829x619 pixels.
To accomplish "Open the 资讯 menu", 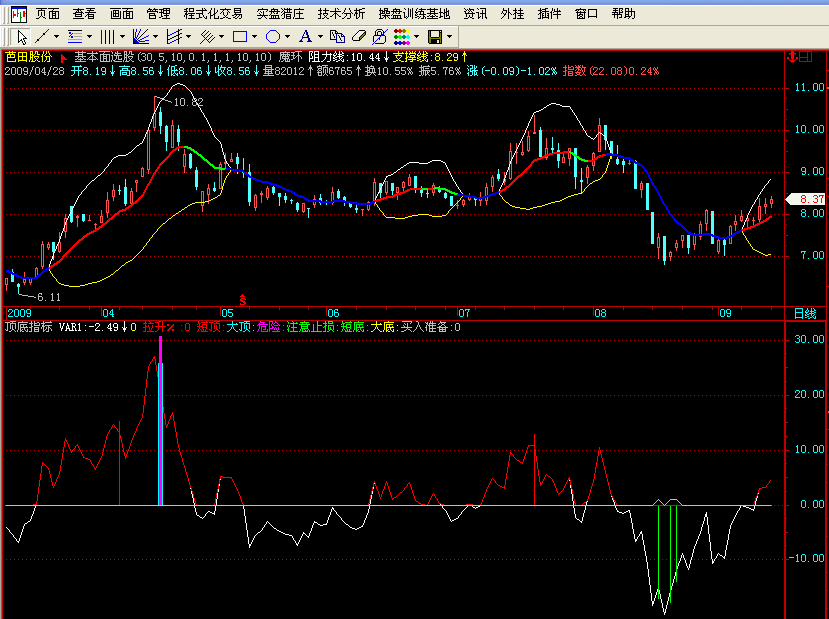I will click(x=475, y=14).
